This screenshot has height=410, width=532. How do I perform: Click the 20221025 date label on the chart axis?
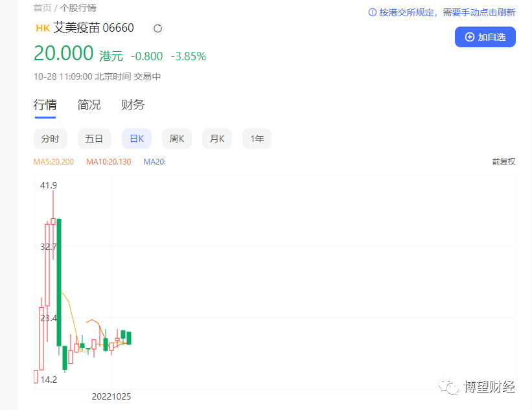[x=111, y=396]
